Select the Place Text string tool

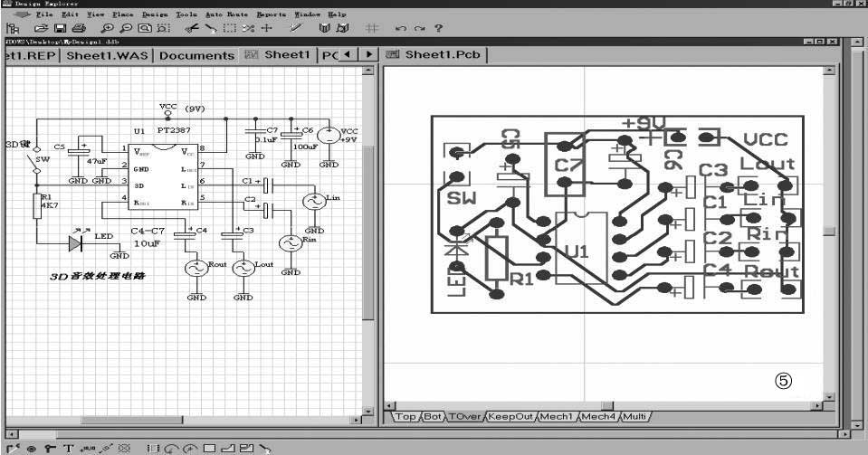point(67,448)
